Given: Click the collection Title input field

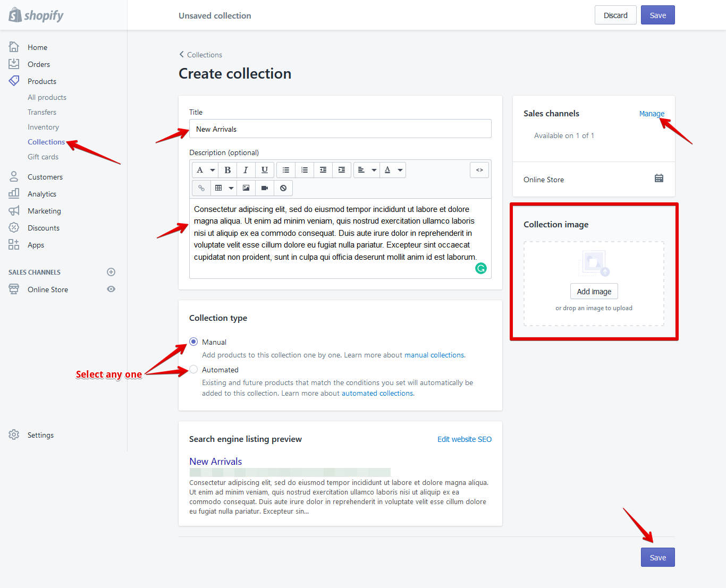Looking at the screenshot, I should click(340, 129).
